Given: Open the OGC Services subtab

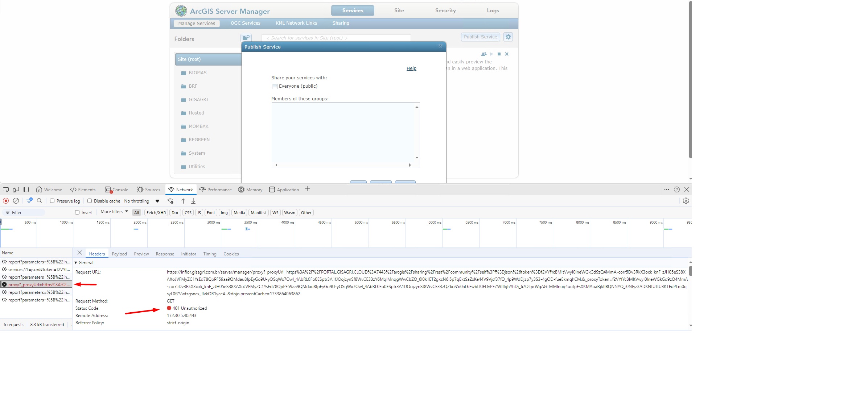Looking at the screenshot, I should (x=246, y=23).
